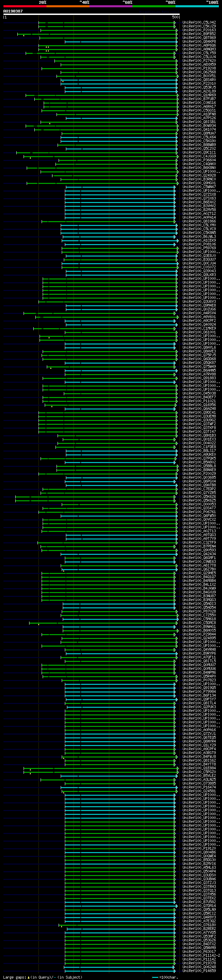The height and width of the screenshot is (980, 222).
Task: Select hit label UniRef100_B0W934
Action: tap(199, 125)
